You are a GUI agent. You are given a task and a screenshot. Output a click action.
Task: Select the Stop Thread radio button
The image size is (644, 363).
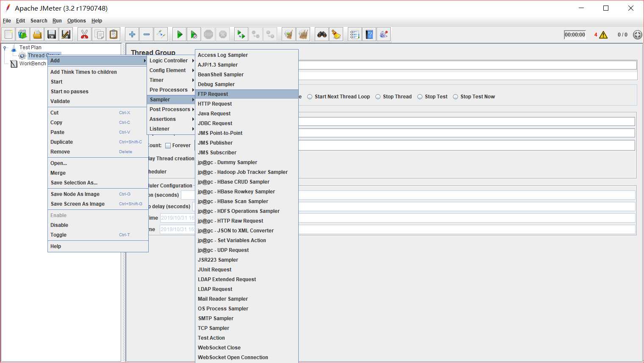coord(378,97)
